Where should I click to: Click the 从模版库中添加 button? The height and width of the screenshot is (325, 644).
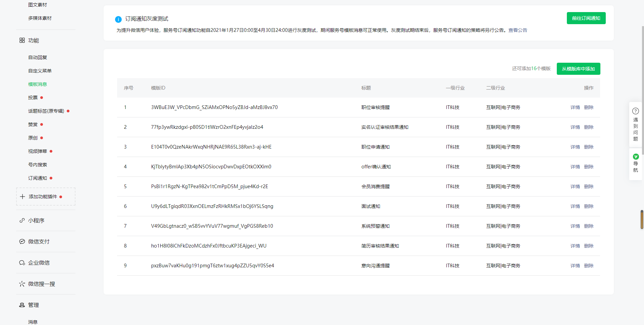click(578, 69)
